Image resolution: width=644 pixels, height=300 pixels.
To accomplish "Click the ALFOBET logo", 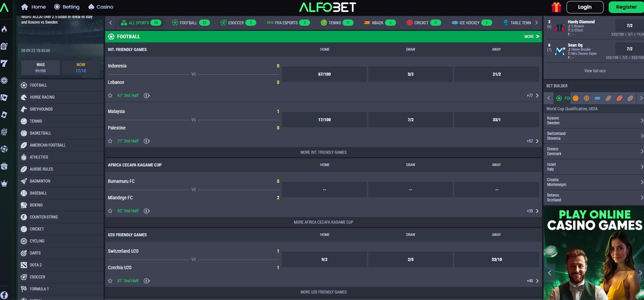I will coord(327,7).
